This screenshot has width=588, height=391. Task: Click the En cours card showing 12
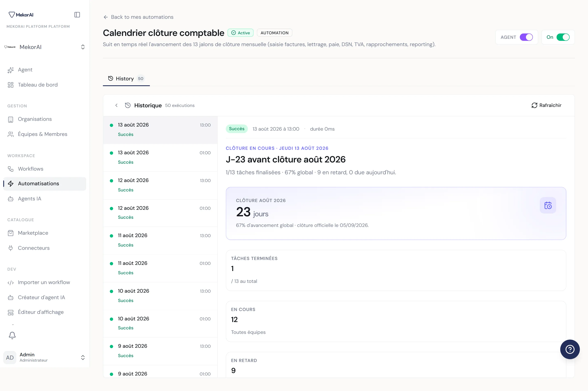[x=396, y=321]
